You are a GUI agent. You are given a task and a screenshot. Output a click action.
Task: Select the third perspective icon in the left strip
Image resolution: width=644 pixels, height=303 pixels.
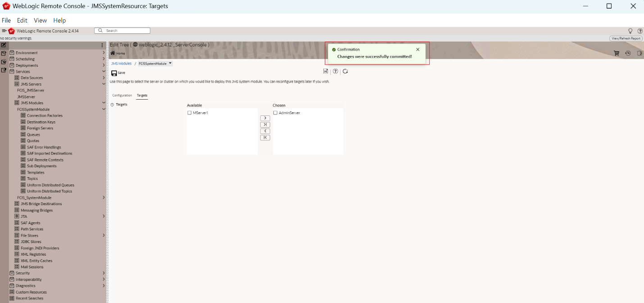pyautogui.click(x=4, y=62)
